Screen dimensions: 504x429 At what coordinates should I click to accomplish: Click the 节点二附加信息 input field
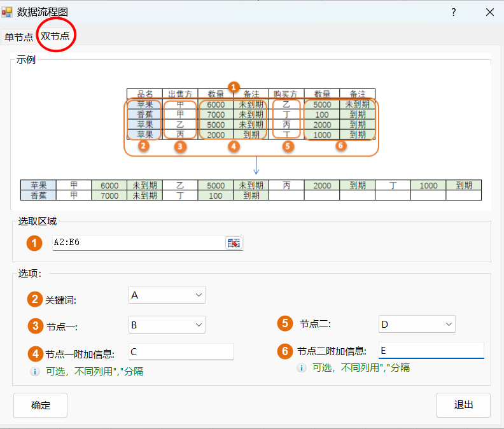431,351
